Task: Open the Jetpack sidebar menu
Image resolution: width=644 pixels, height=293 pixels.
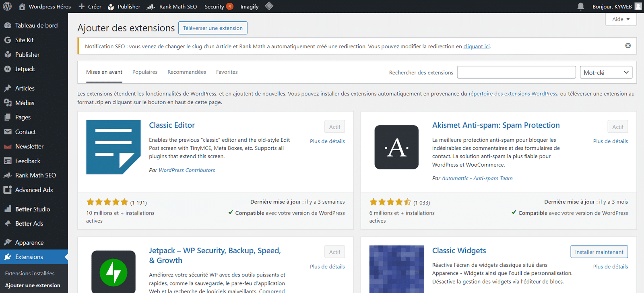Action: coord(25,69)
